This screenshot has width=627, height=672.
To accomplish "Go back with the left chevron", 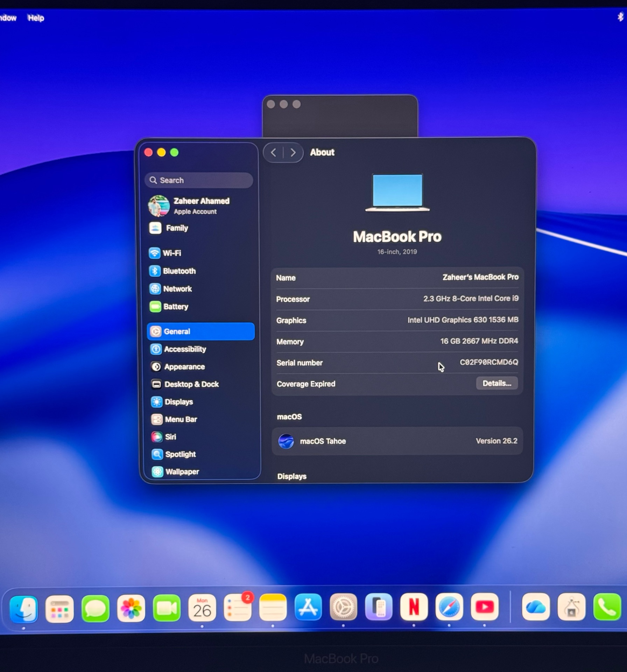I will coord(273,153).
